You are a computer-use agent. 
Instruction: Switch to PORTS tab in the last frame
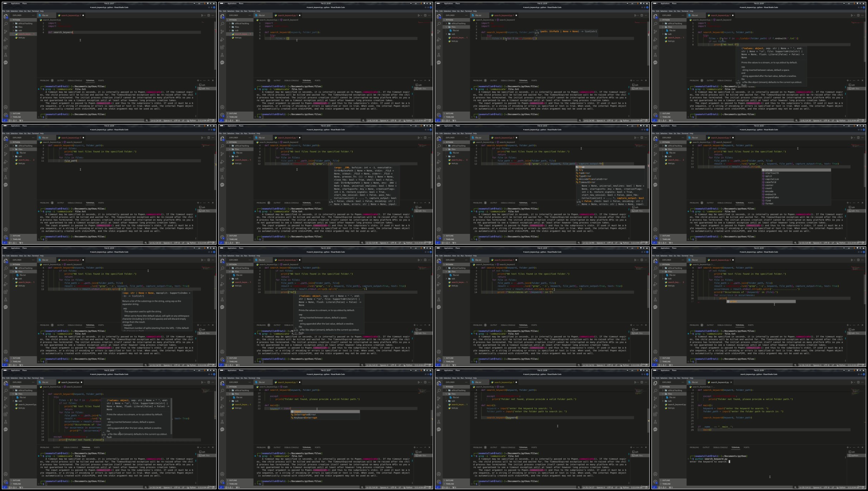coord(746,447)
